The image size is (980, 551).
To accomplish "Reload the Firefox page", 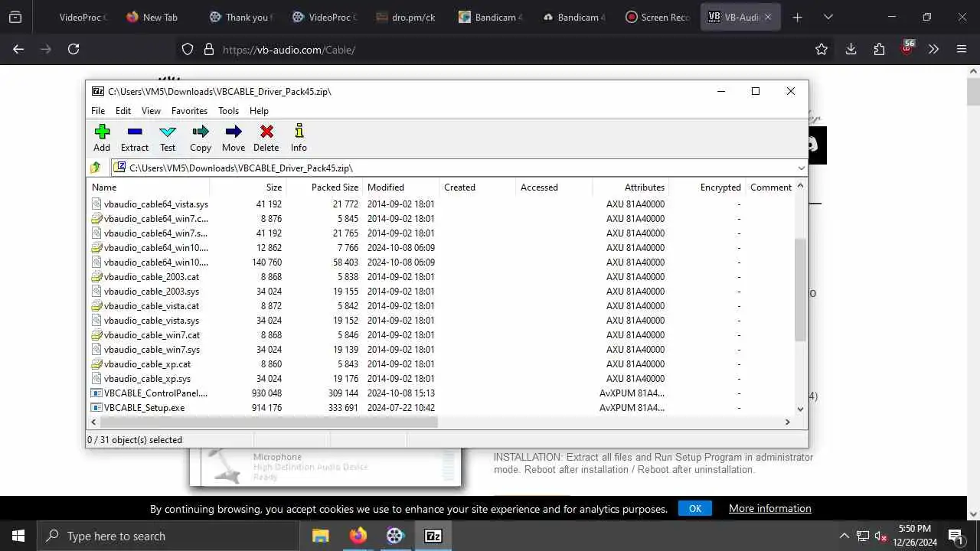I will (x=73, y=49).
